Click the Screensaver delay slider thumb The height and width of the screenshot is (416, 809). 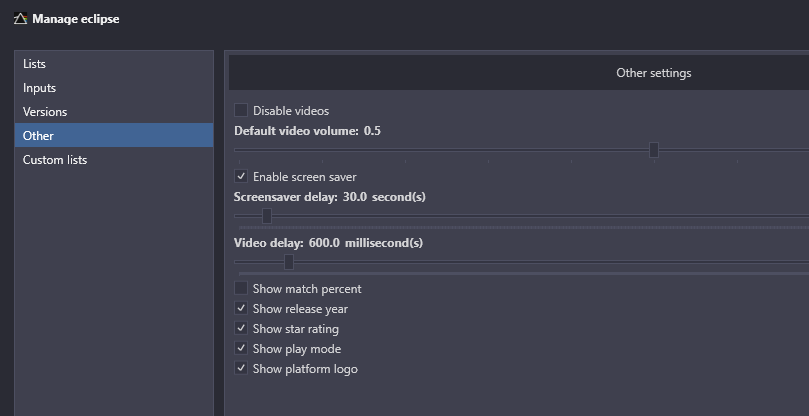click(x=267, y=216)
